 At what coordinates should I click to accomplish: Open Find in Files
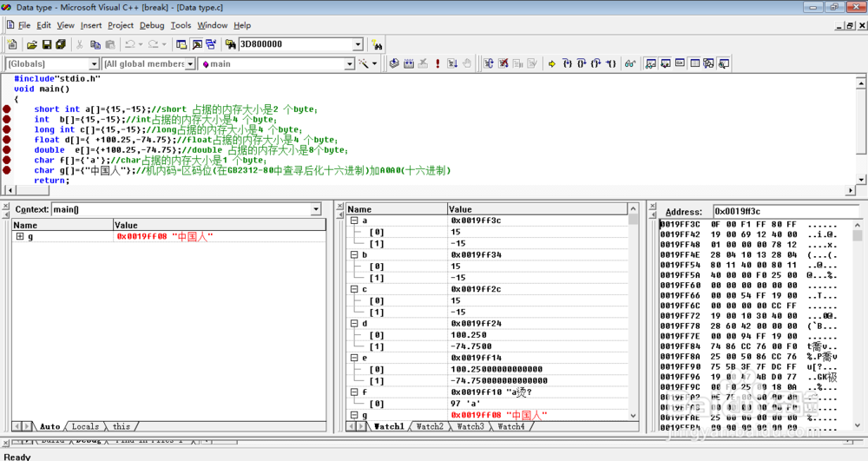click(230, 44)
